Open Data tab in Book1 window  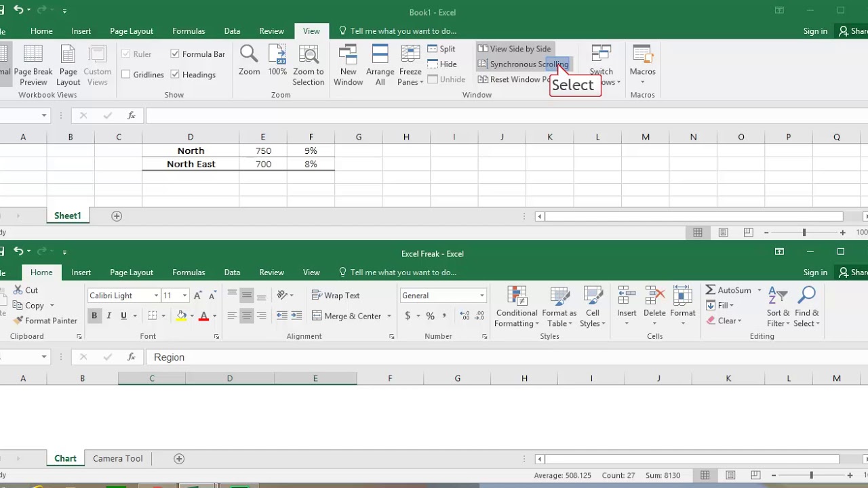(232, 31)
